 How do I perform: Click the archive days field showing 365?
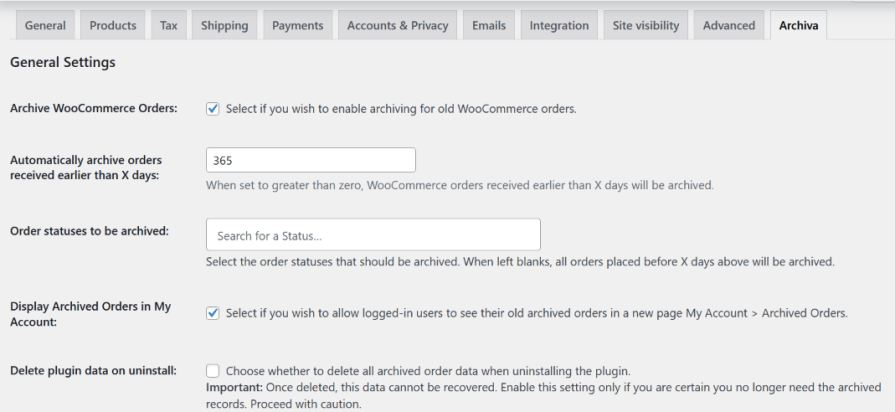click(310, 160)
